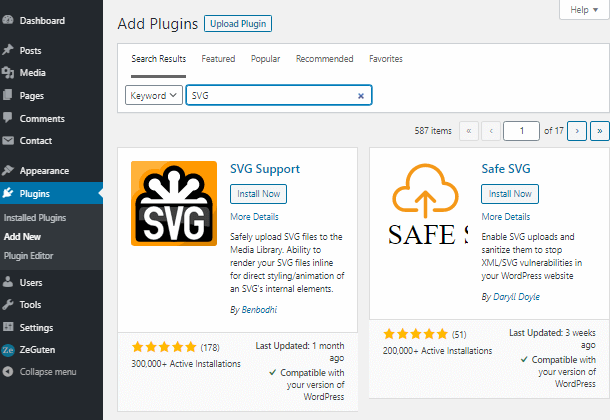Click the Plugins plug icon

pyautogui.click(x=7, y=193)
